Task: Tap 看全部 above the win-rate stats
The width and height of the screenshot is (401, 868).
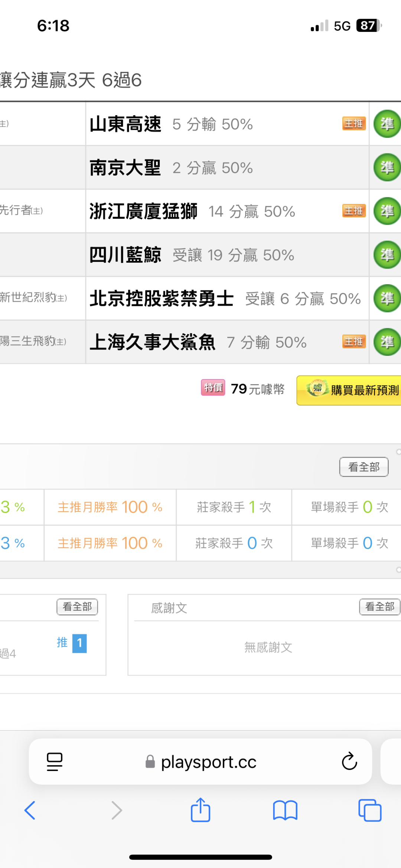Action: (x=364, y=467)
